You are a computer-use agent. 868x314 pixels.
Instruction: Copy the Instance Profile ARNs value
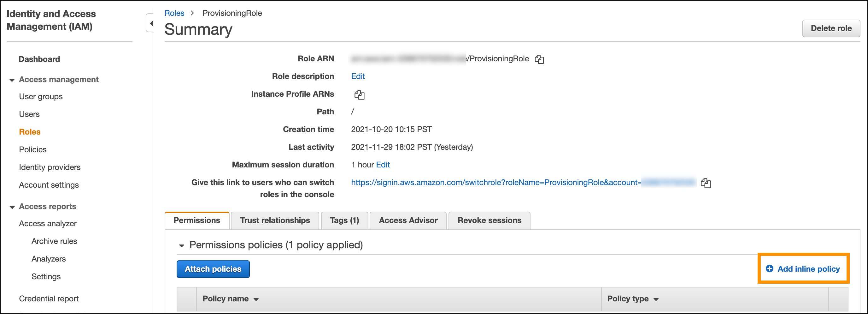359,95
